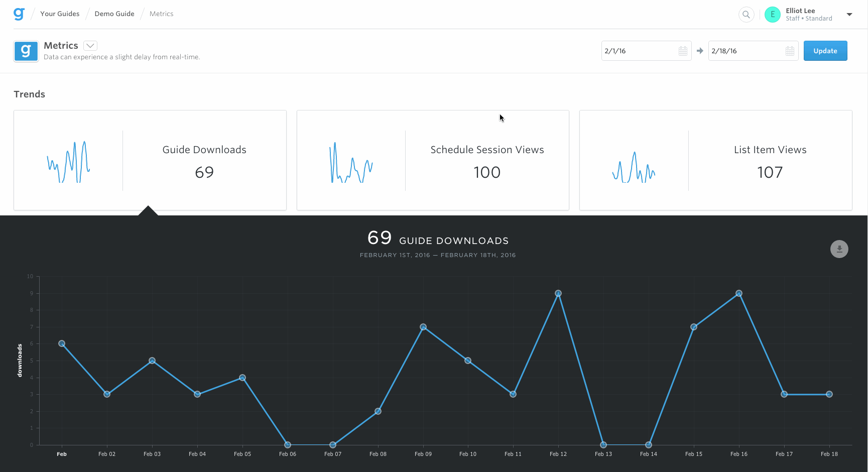Go to Demo Guide breadcrumb
The width and height of the screenshot is (868, 472).
[x=114, y=14]
